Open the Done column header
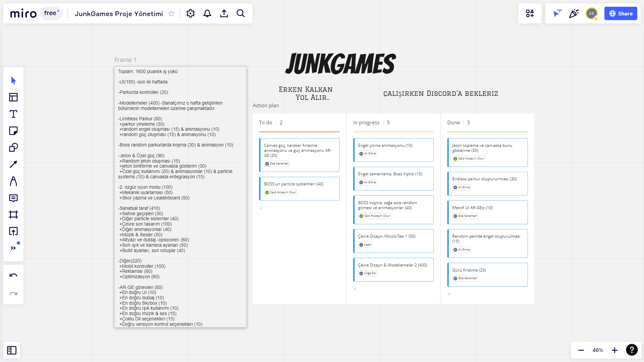This screenshot has height=362, width=644. point(453,122)
